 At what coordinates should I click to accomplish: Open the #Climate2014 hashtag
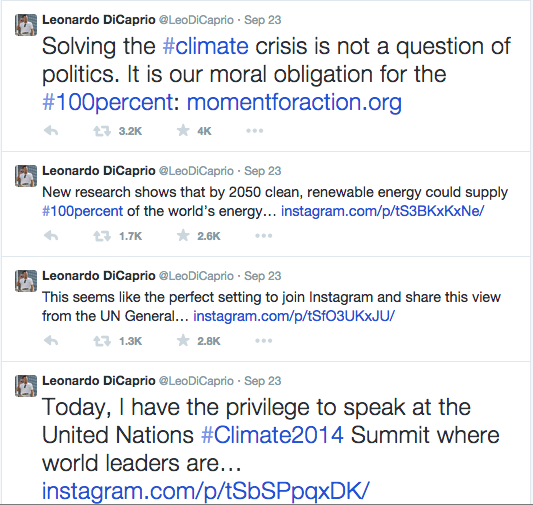pos(272,435)
